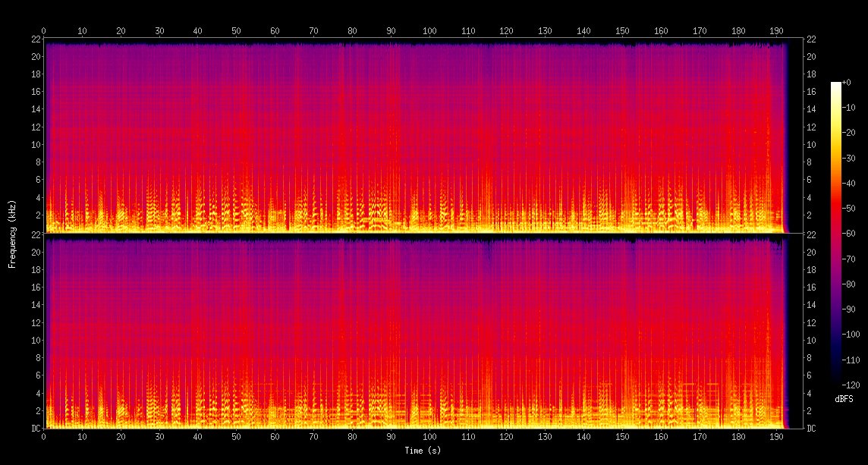
Task: Click the 50 tick on the top time axis
Action: (236, 31)
